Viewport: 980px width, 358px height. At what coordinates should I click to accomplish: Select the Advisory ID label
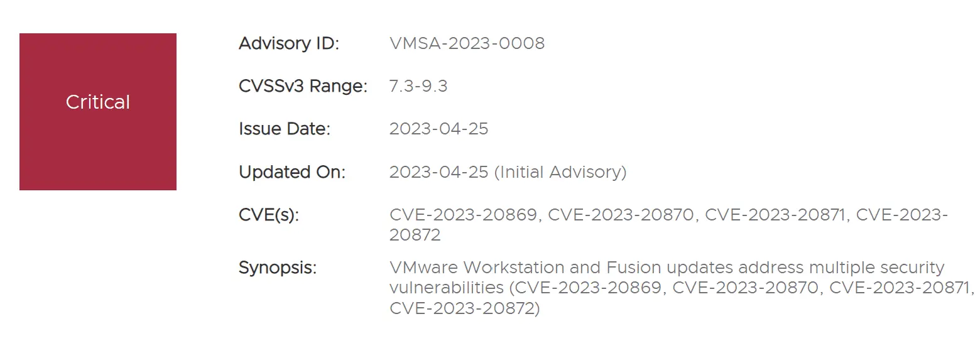pyautogui.click(x=289, y=44)
